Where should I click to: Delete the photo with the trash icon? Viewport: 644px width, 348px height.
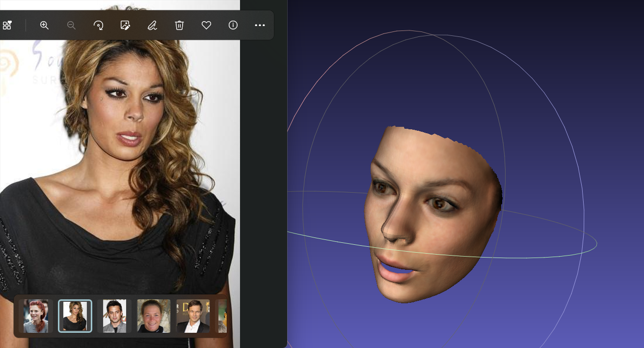click(x=179, y=25)
